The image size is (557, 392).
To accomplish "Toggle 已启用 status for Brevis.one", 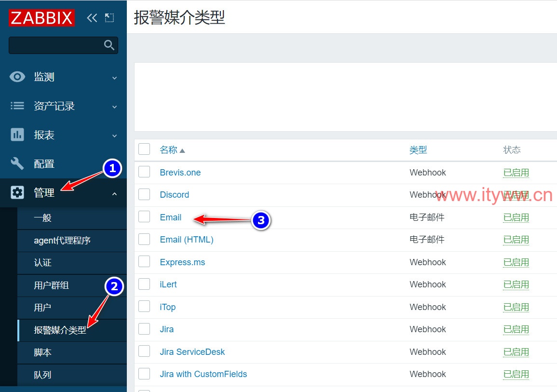I will (516, 173).
